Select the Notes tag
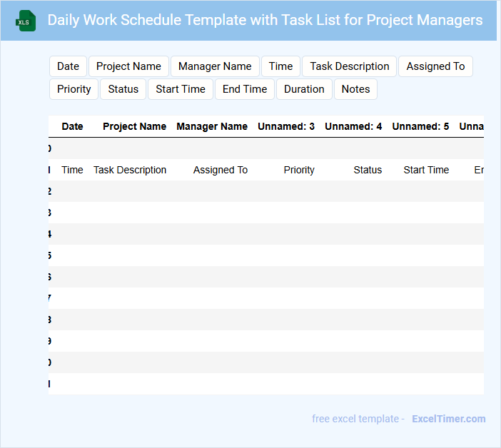 click(x=355, y=89)
